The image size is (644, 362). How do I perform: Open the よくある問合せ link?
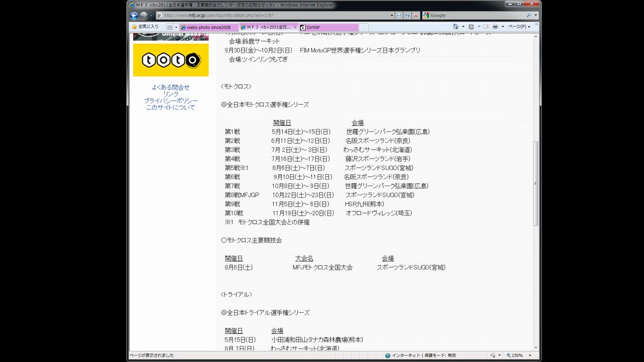coord(171,87)
